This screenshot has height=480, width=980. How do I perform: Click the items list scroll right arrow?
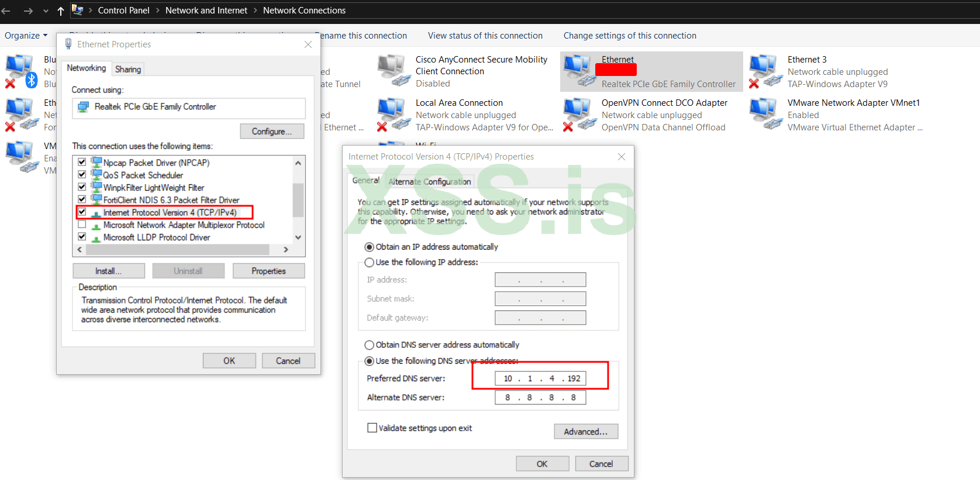286,250
